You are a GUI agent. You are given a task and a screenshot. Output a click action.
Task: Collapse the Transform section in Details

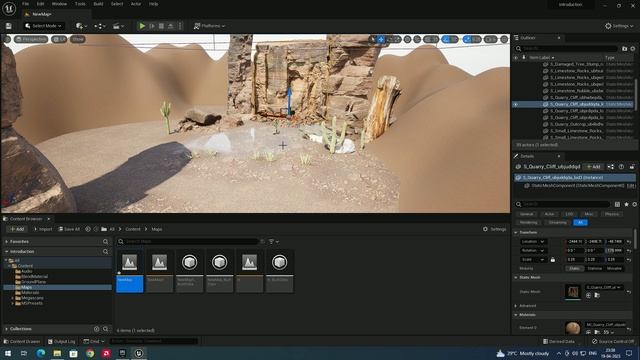(x=516, y=232)
